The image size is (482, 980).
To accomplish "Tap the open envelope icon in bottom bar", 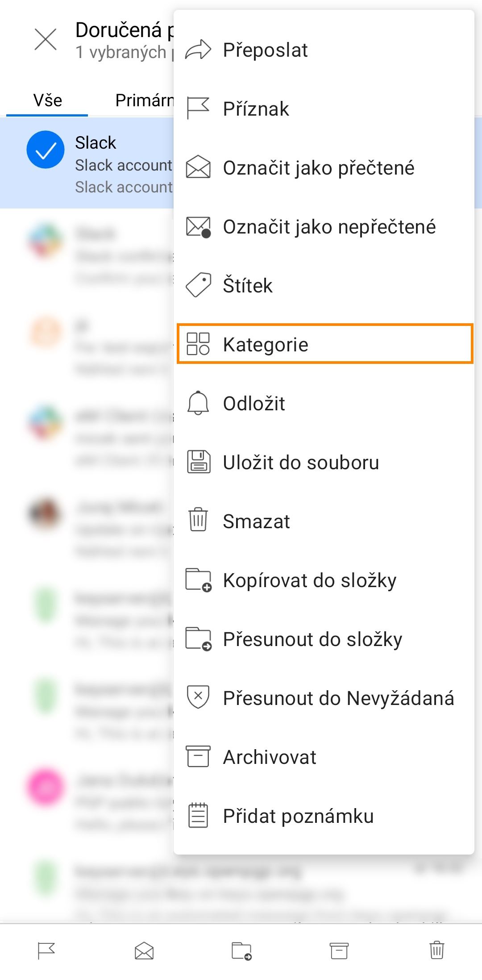I will point(144,951).
